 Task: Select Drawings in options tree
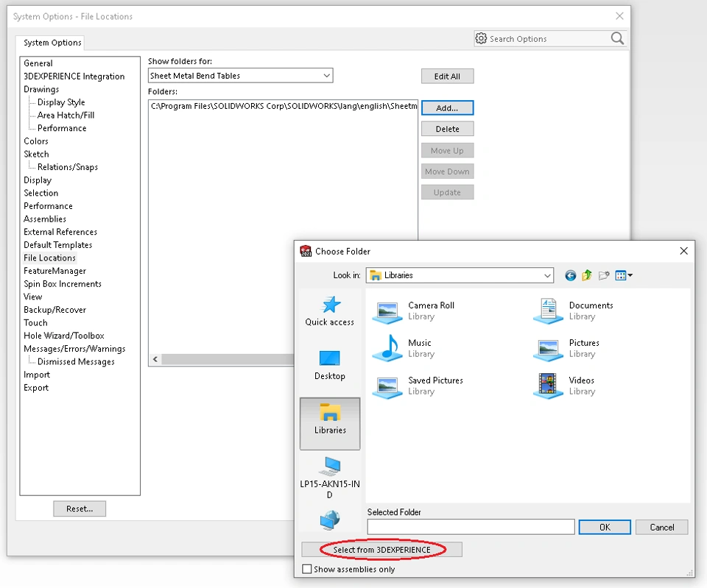click(41, 89)
